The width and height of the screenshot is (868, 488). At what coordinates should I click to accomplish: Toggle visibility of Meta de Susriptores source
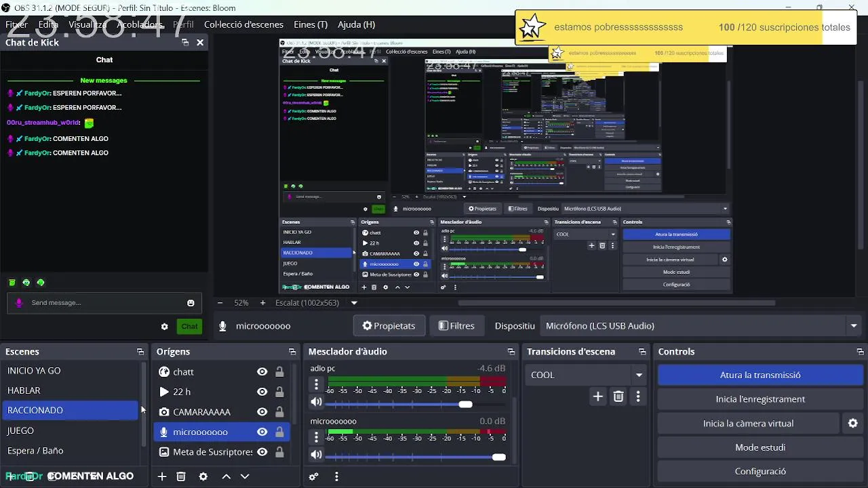[x=262, y=452]
